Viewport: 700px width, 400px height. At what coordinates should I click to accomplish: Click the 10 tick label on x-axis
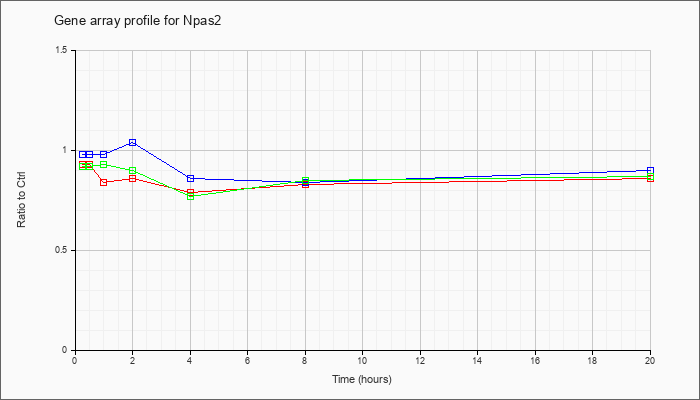pyautogui.click(x=362, y=360)
